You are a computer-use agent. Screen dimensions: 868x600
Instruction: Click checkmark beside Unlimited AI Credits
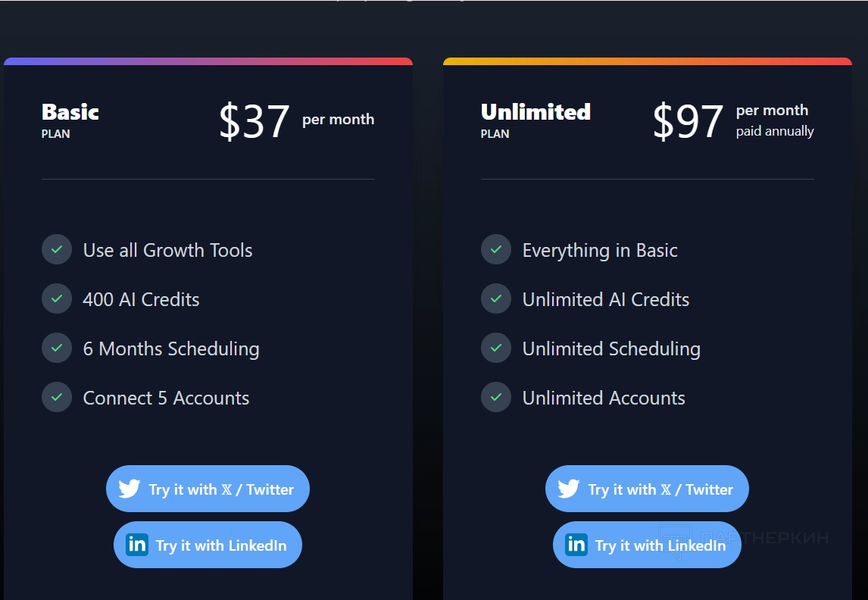[x=496, y=298]
